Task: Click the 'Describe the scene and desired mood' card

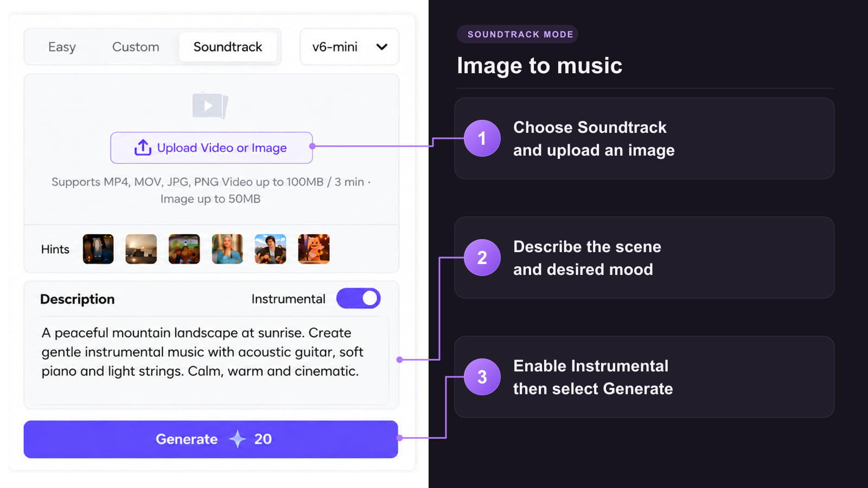Action: 644,258
